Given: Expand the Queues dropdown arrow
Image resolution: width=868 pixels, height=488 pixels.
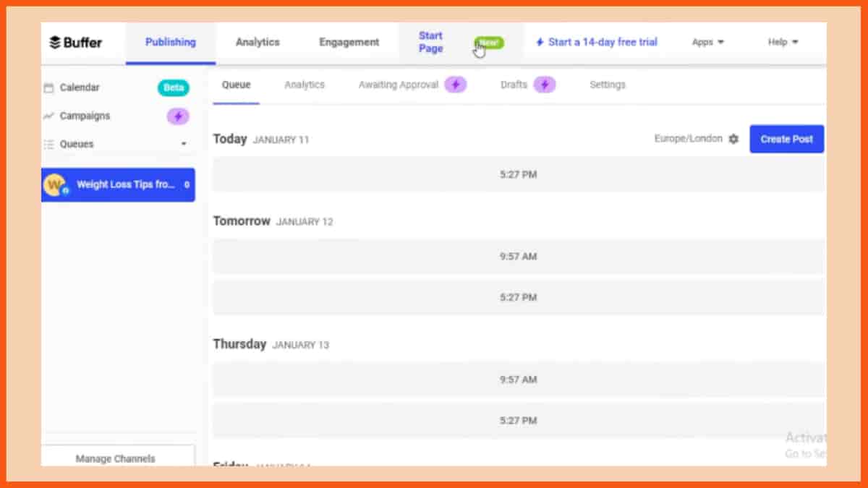Looking at the screenshot, I should pos(183,144).
